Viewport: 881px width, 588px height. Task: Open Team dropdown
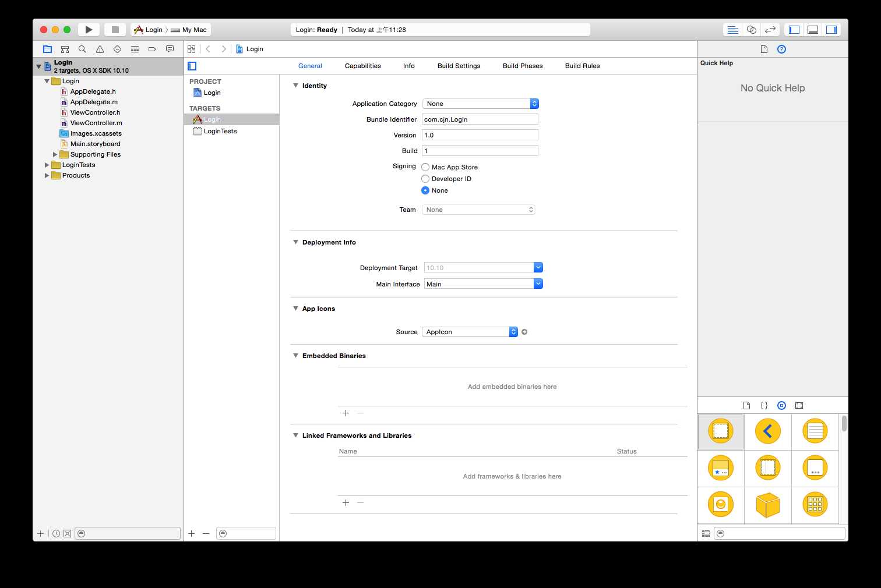[x=478, y=210]
